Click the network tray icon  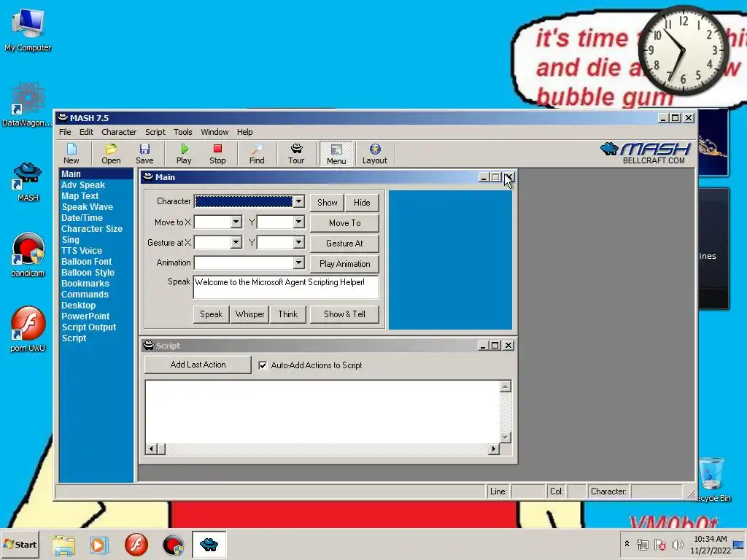(x=643, y=544)
